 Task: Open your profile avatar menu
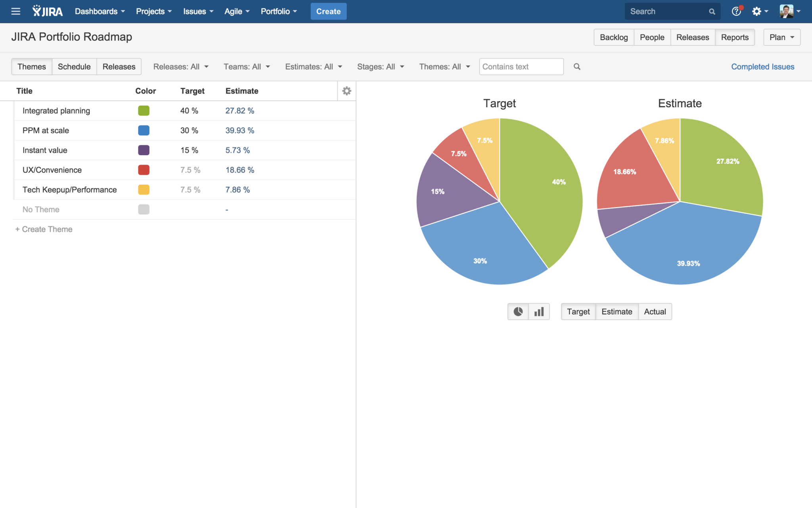786,11
